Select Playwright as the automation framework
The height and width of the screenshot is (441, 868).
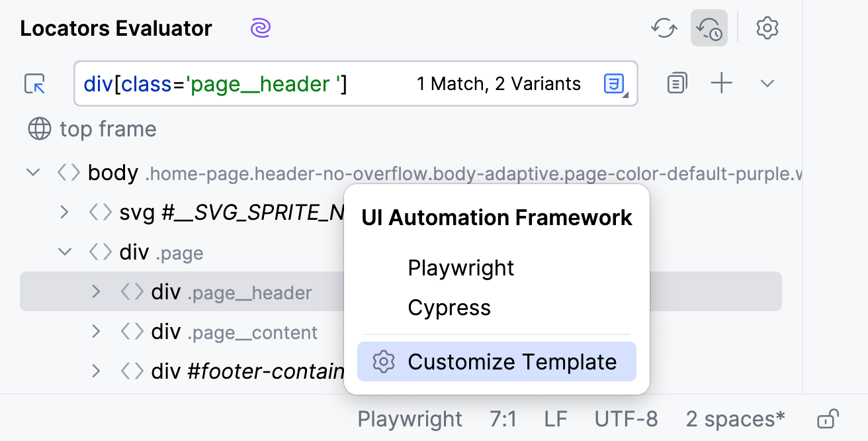click(461, 268)
